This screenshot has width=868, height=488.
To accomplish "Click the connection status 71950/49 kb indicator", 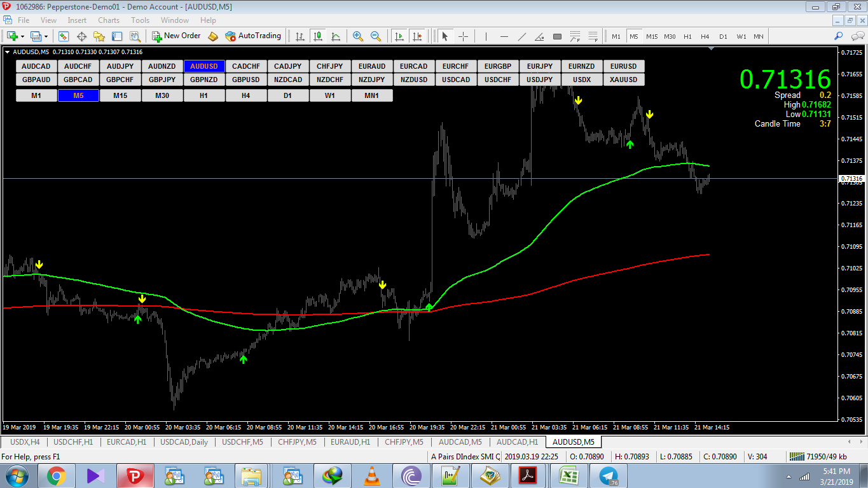I will pyautogui.click(x=818, y=457).
